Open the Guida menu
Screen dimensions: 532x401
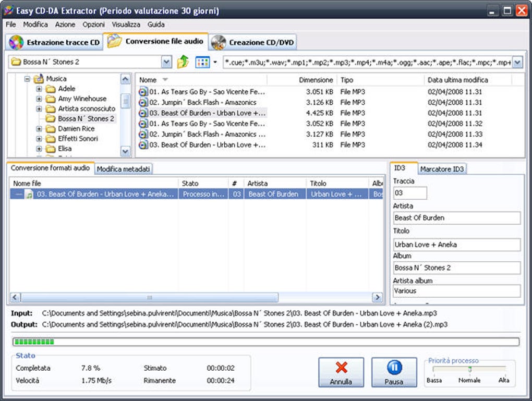coord(156,25)
